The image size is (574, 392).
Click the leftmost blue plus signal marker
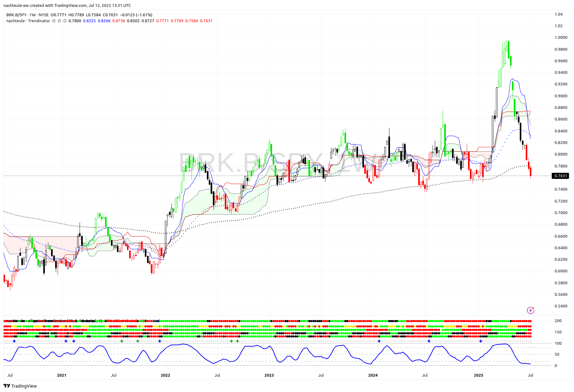coord(14,341)
